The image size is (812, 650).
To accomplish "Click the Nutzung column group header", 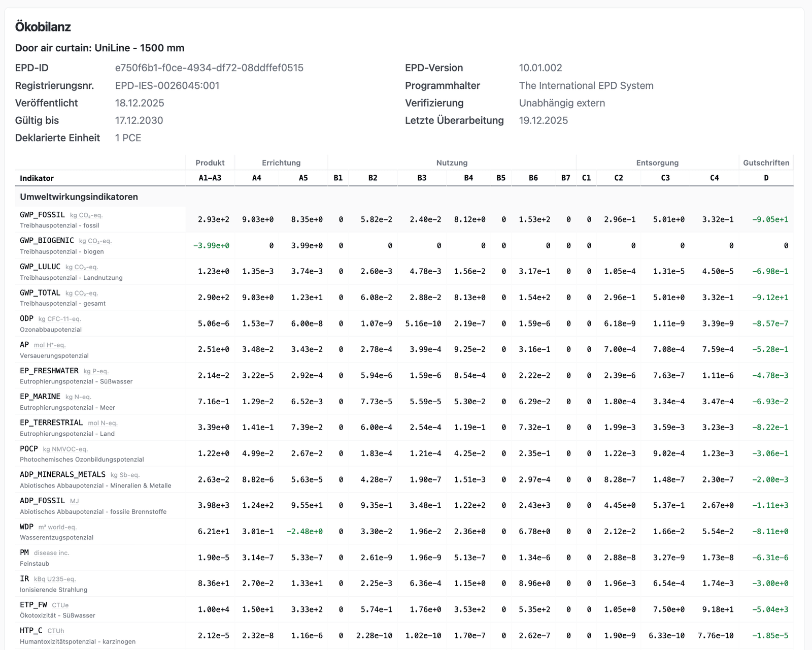I will point(452,163).
